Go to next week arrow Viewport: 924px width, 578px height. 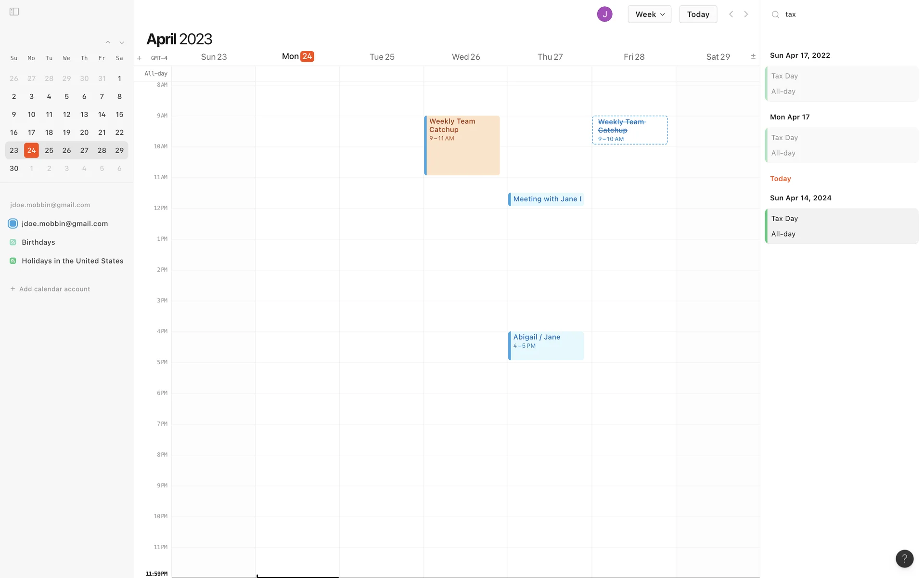746,14
